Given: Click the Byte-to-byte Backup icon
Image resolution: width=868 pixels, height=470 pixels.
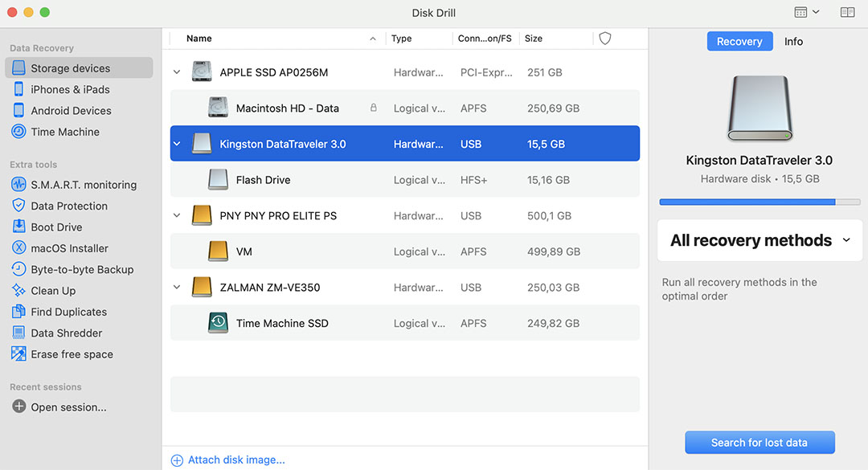Looking at the screenshot, I should [x=18, y=269].
